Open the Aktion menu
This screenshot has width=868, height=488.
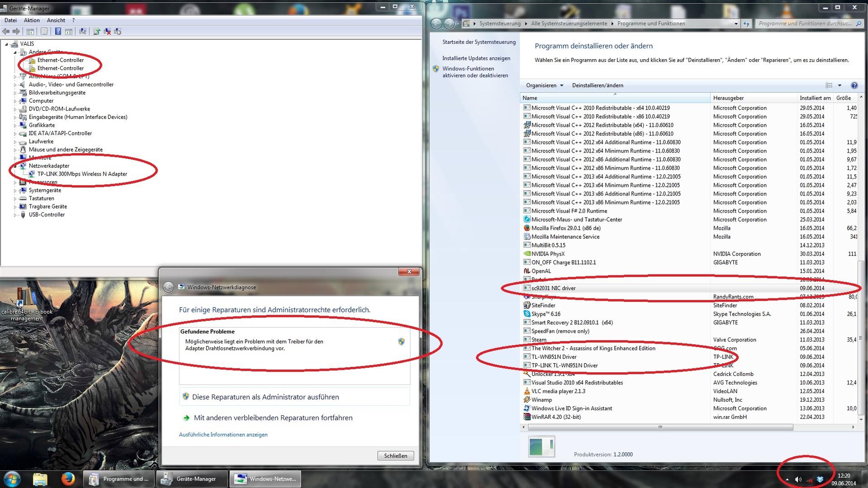pyautogui.click(x=32, y=20)
